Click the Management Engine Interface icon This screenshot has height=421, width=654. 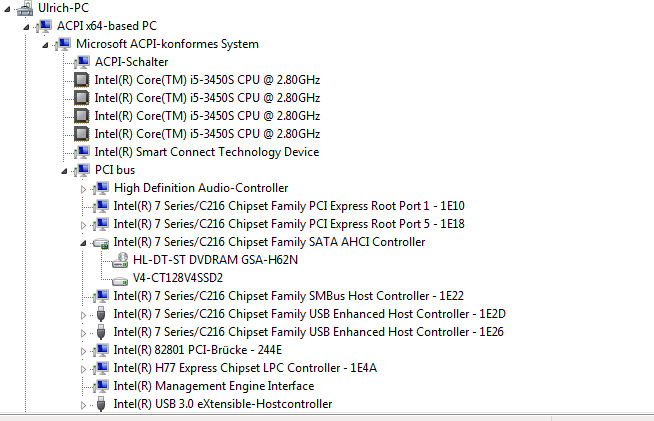click(101, 386)
